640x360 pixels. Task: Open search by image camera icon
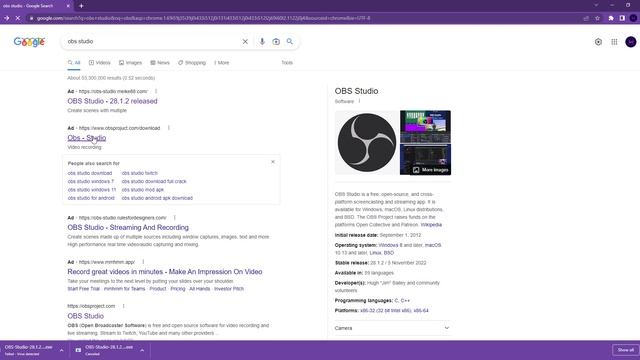[276, 42]
